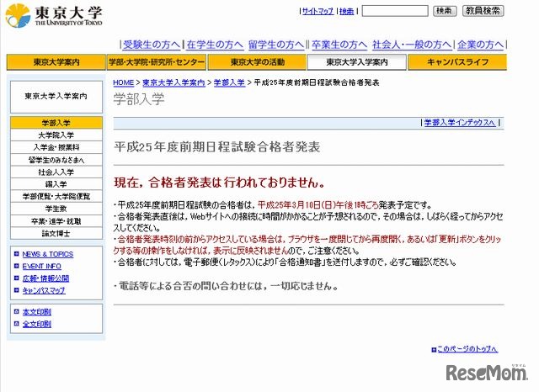Open the サイトマップ link

pyautogui.click(x=318, y=11)
